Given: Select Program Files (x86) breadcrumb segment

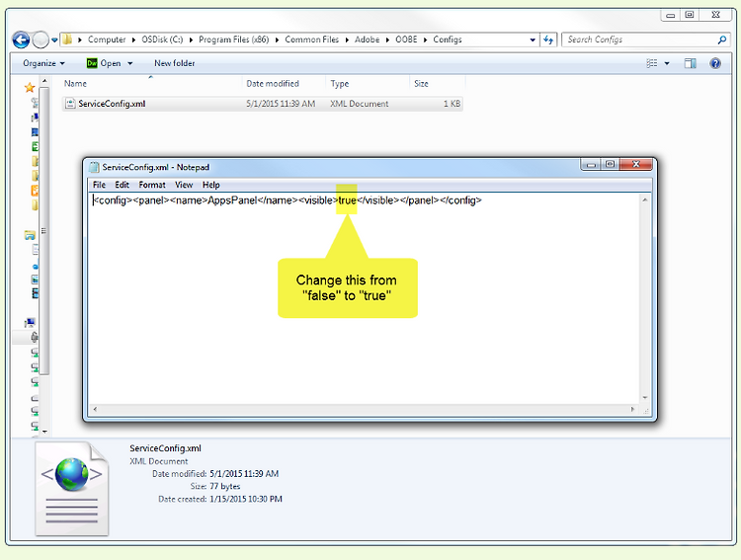Looking at the screenshot, I should pos(233,40).
